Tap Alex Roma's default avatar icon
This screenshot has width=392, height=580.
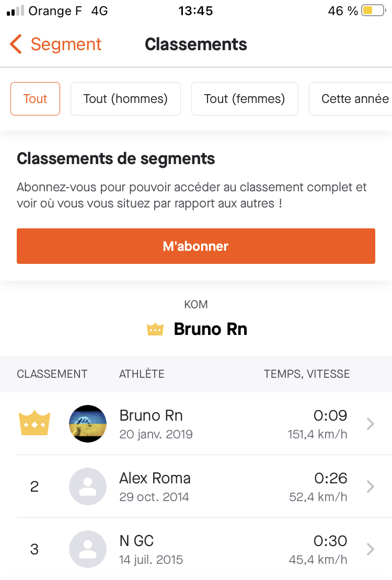(88, 486)
